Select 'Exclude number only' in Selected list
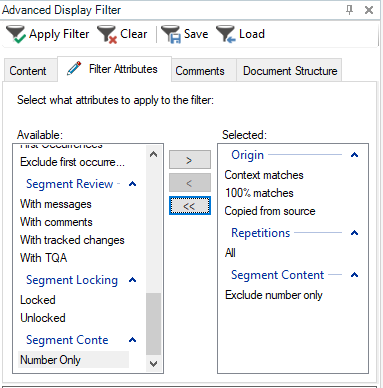The width and height of the screenshot is (383, 388). (x=274, y=295)
